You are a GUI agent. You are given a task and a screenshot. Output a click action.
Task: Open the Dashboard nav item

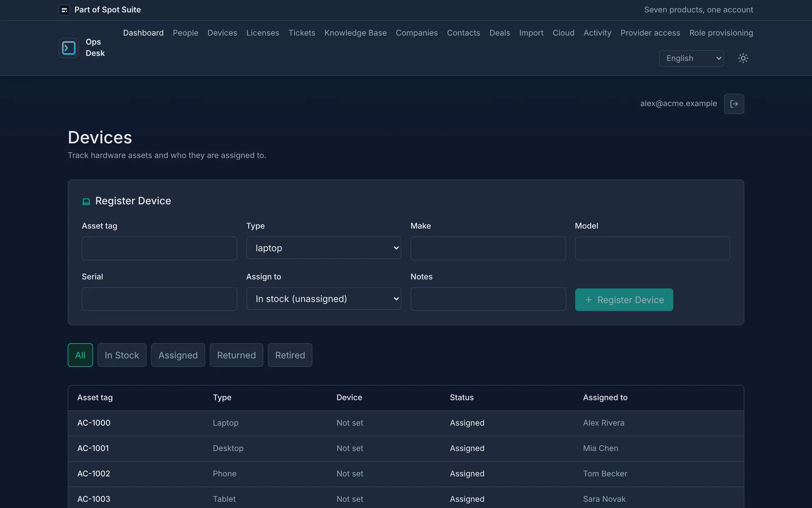click(143, 33)
